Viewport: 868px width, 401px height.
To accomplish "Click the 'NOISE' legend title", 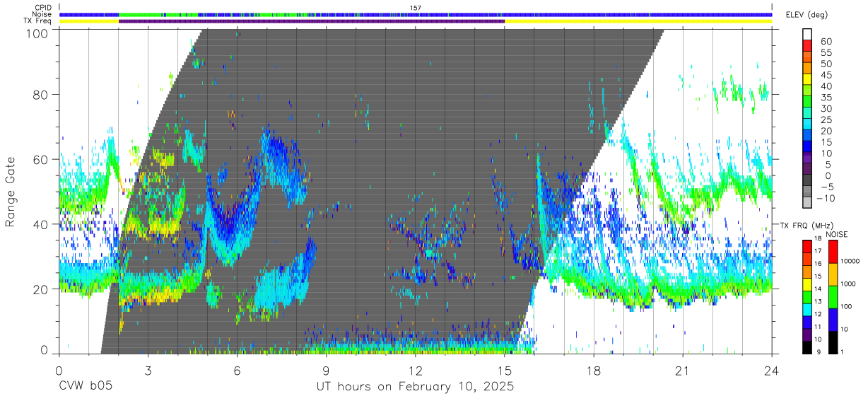I will tap(837, 234).
